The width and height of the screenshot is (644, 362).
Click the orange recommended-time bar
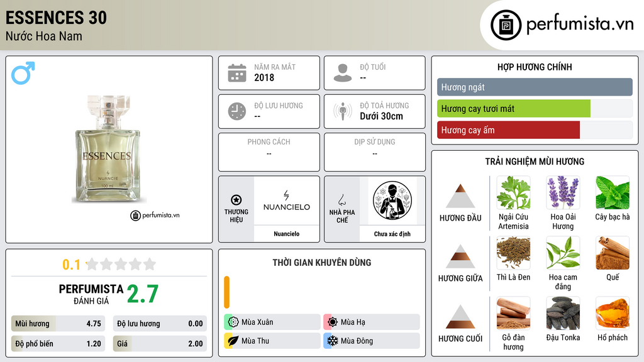click(x=226, y=292)
